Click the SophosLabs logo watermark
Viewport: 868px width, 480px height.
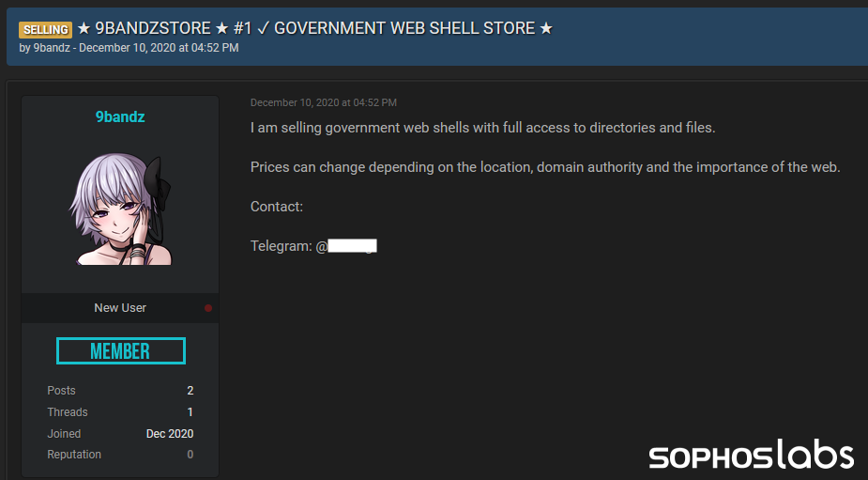click(751, 457)
